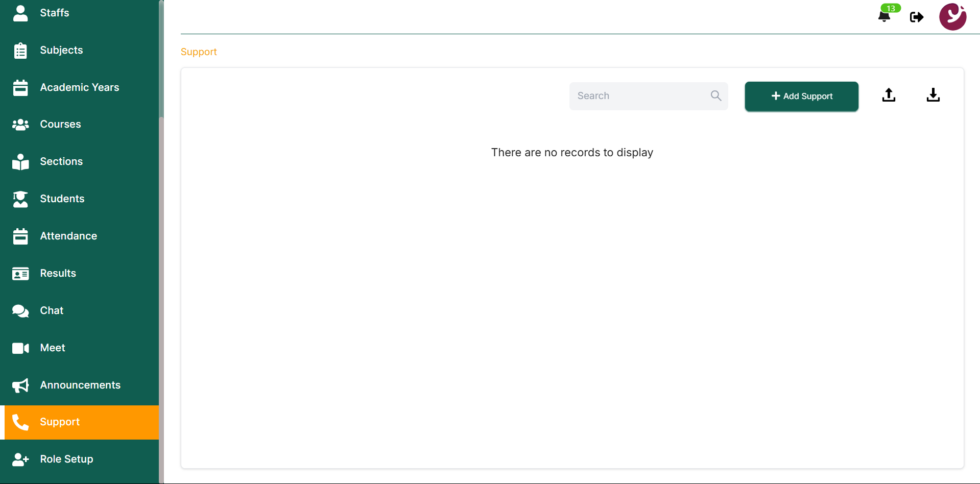The height and width of the screenshot is (484, 980).
Task: Select Role Setup from the sidebar
Action: pos(66,459)
